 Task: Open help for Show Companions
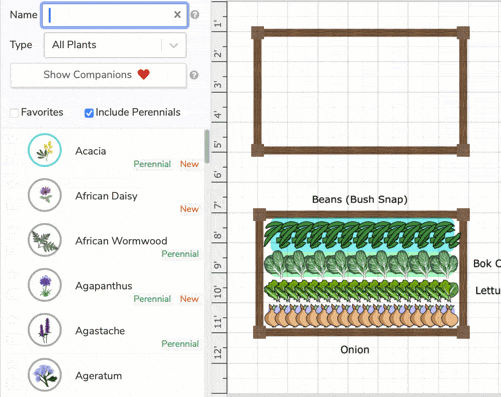coord(194,75)
